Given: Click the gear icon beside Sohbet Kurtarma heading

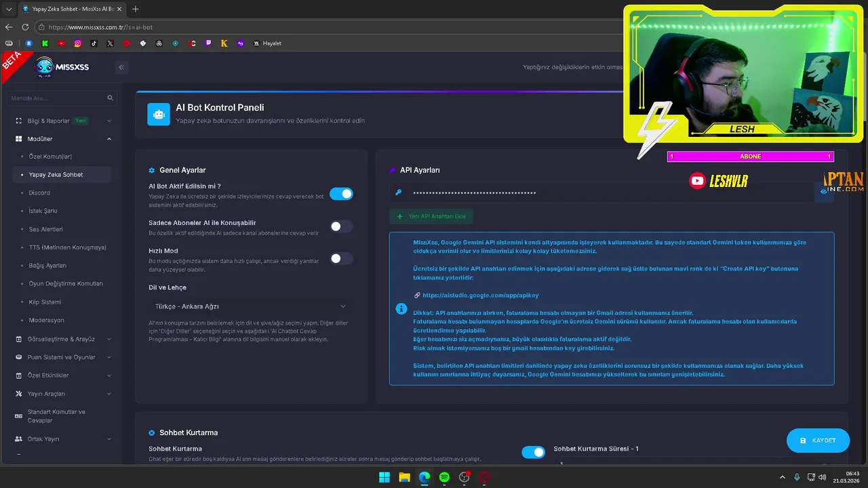Looking at the screenshot, I should [x=152, y=432].
